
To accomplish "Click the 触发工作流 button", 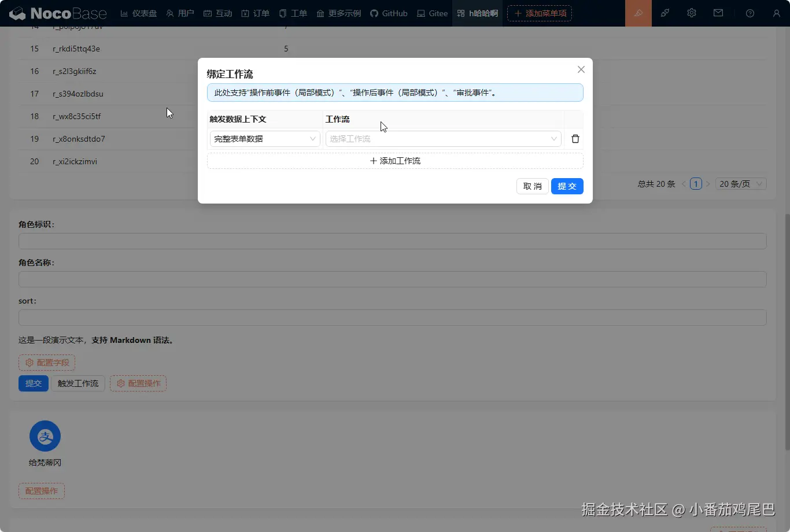I will pyautogui.click(x=78, y=383).
